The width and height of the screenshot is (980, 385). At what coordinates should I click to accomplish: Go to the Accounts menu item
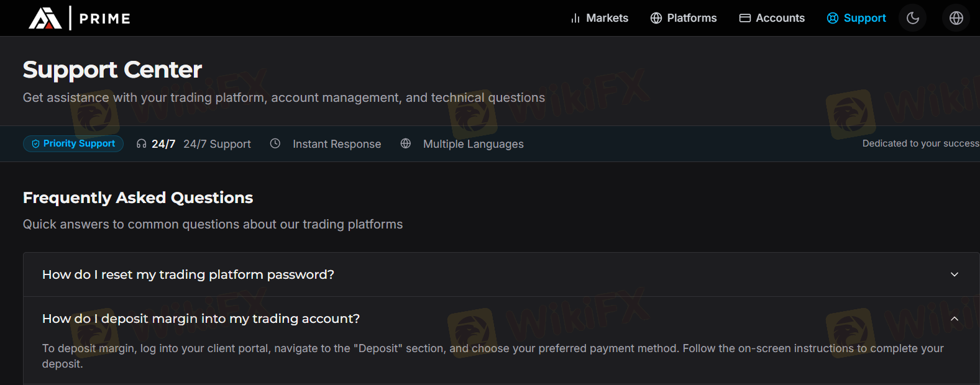[x=780, y=18]
